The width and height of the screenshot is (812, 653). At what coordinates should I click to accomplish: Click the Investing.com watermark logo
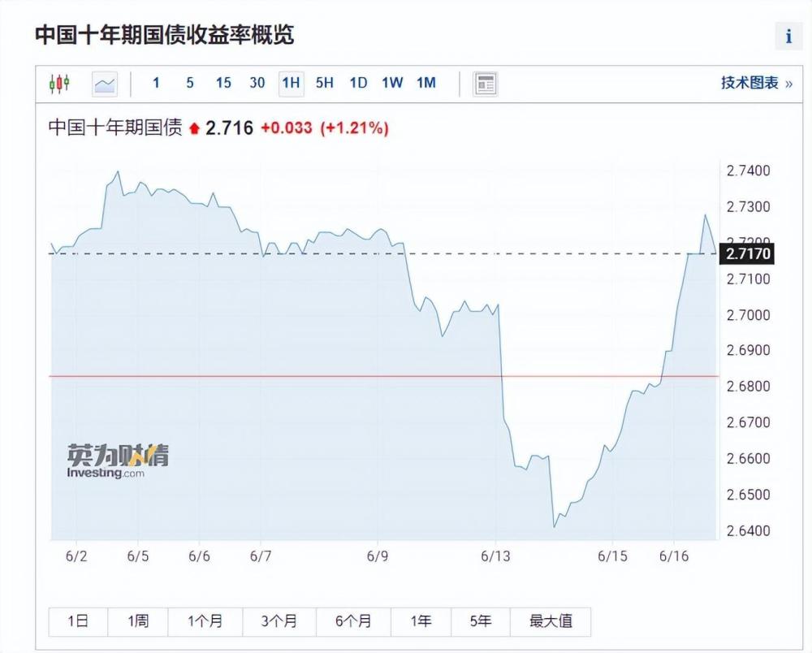(118, 461)
